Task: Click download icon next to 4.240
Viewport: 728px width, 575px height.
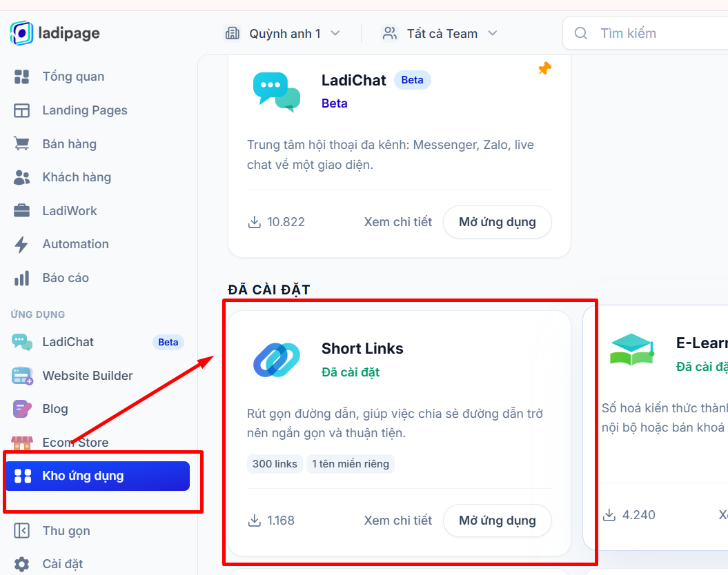Action: click(609, 515)
